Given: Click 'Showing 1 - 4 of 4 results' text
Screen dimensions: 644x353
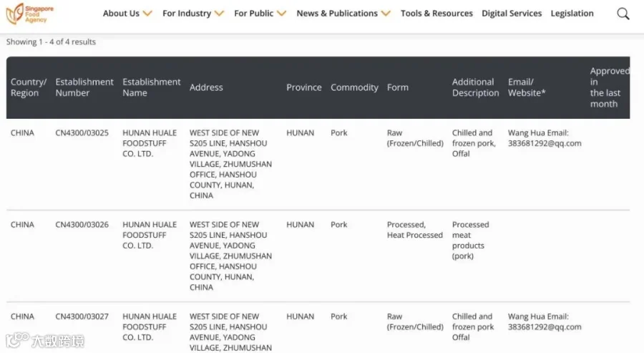Looking at the screenshot, I should coord(51,42).
